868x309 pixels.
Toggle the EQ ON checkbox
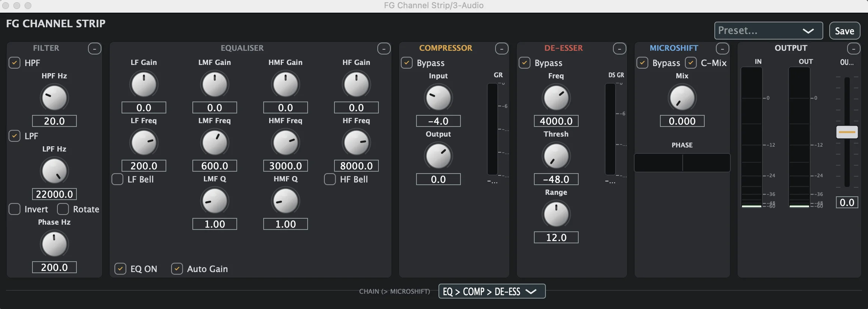click(120, 269)
